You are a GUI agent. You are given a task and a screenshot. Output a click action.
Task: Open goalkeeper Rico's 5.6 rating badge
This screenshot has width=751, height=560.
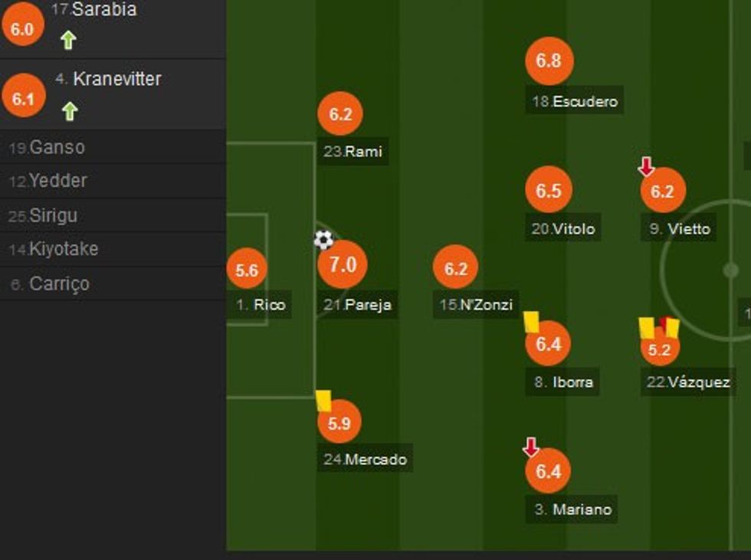pyautogui.click(x=247, y=270)
